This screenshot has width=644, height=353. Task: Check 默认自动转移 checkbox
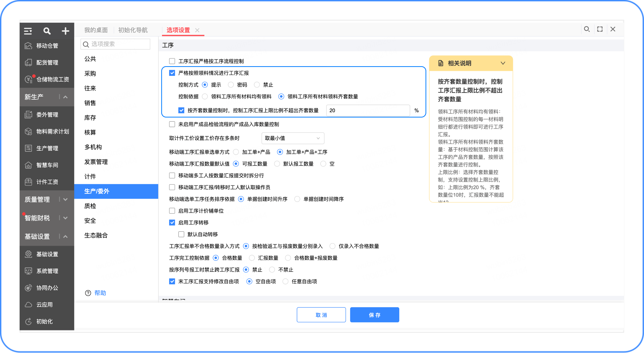181,235
